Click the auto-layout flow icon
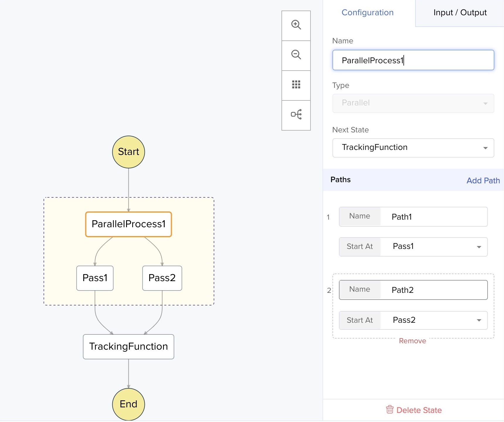The width and height of the screenshot is (504, 422). (x=296, y=115)
